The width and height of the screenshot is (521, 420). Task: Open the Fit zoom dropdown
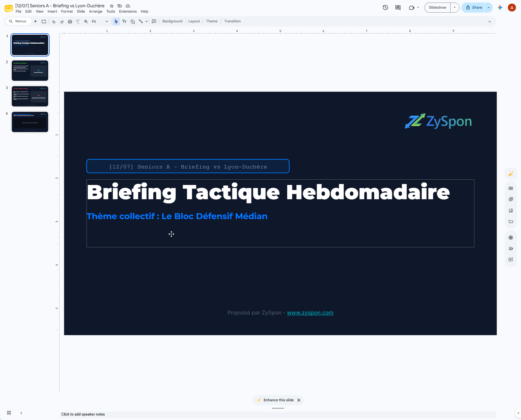[x=100, y=22]
